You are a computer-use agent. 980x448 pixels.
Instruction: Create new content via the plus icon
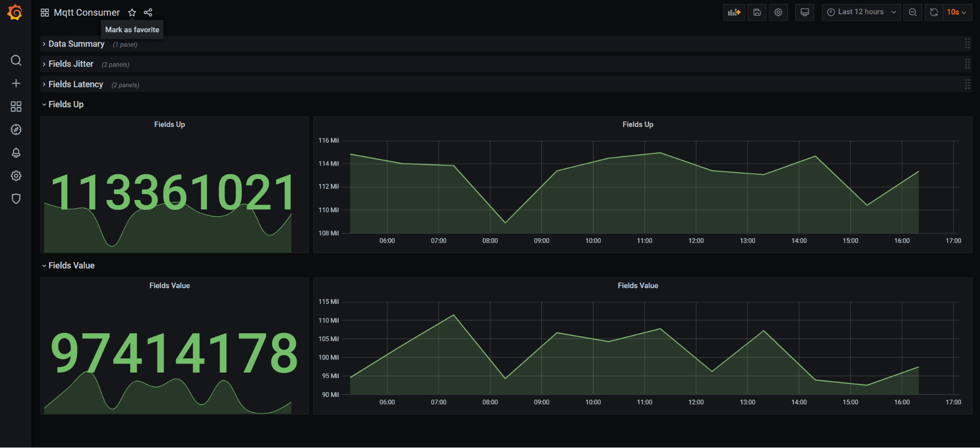tap(16, 83)
